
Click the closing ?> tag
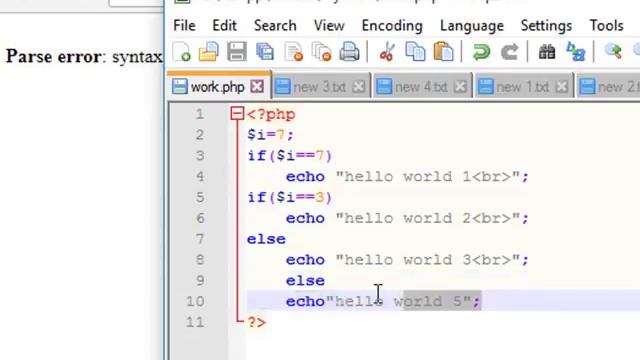point(256,322)
